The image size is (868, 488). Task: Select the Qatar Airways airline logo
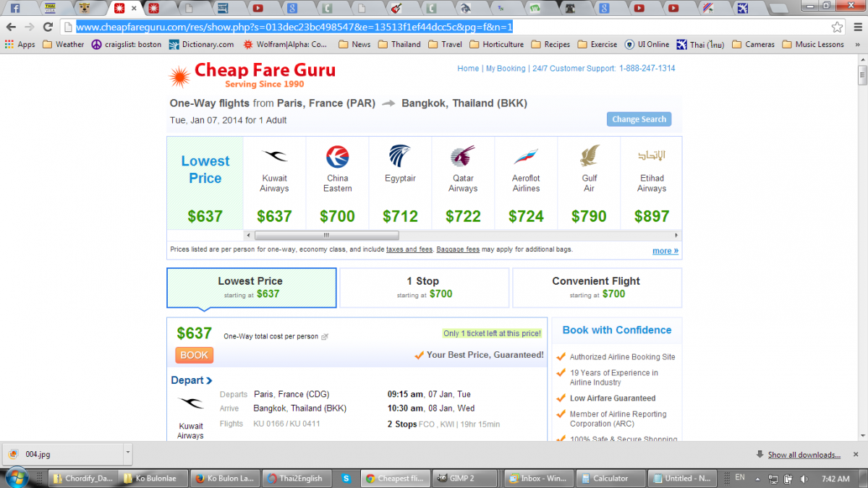[463, 156]
